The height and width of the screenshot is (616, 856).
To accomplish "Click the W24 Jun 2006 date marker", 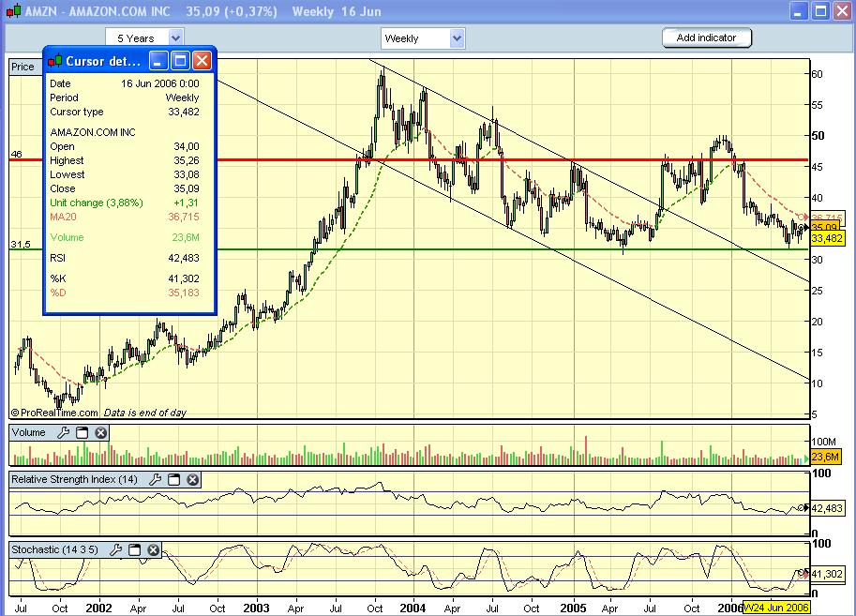I will pyautogui.click(x=775, y=608).
